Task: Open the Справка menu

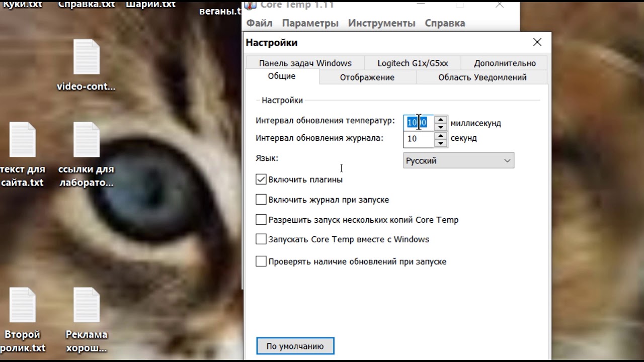Action: (x=445, y=23)
